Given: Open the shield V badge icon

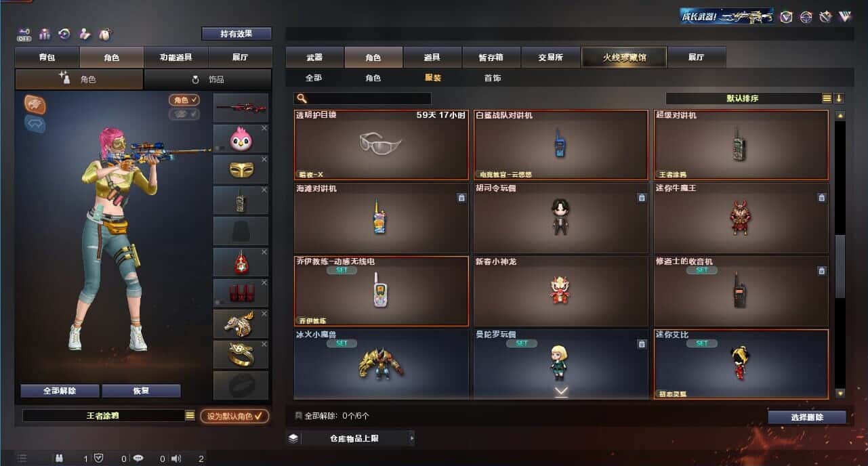Looking at the screenshot, I should click(x=786, y=17).
